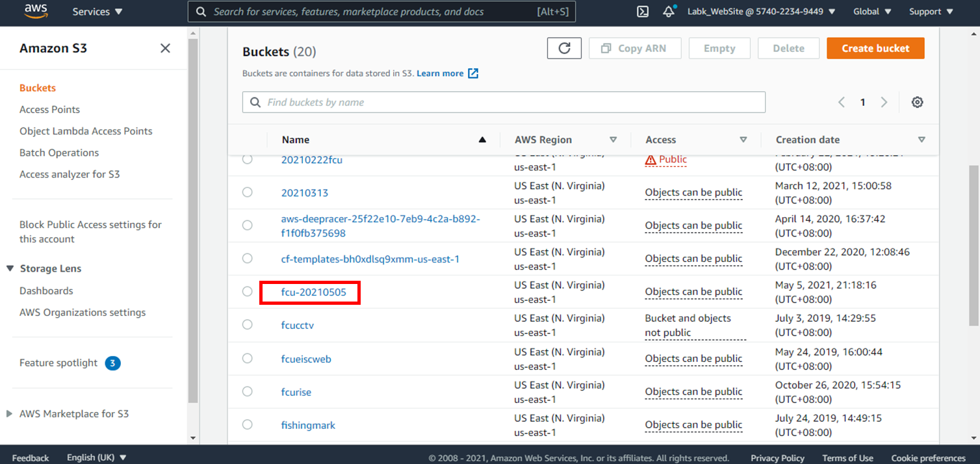Close the Amazon S3 sidebar
The width and height of the screenshot is (980, 464).
[x=165, y=48]
